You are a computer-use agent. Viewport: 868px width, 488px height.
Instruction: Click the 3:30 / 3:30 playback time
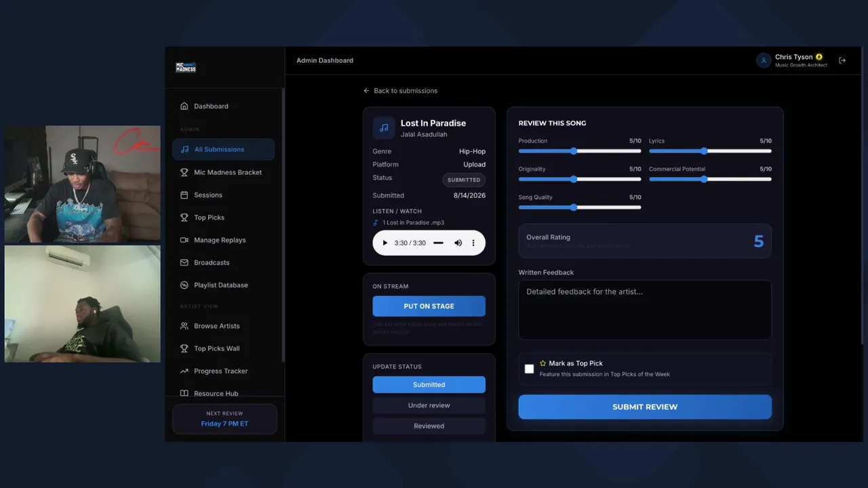click(x=410, y=243)
